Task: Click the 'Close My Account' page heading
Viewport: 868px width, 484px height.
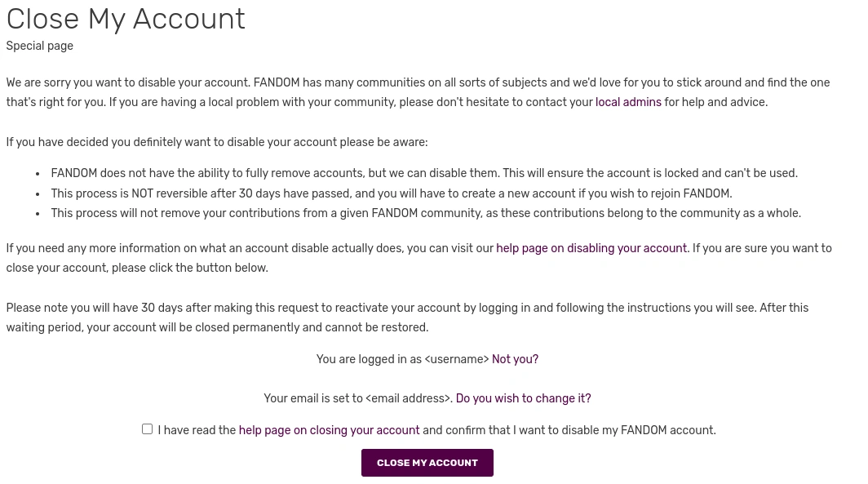Action: point(126,19)
